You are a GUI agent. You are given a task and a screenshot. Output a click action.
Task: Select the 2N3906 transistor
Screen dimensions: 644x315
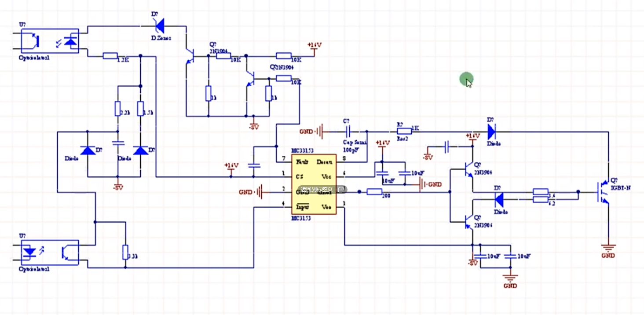(468, 222)
